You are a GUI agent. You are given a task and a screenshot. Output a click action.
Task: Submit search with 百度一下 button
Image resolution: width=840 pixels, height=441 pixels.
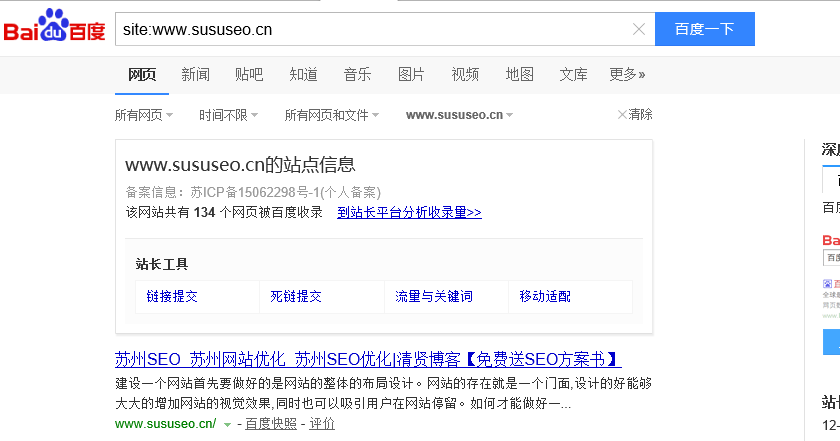(704, 29)
